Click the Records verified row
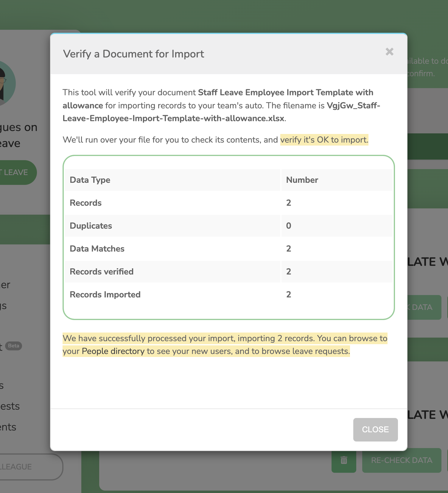The height and width of the screenshot is (493, 448). 229,272
